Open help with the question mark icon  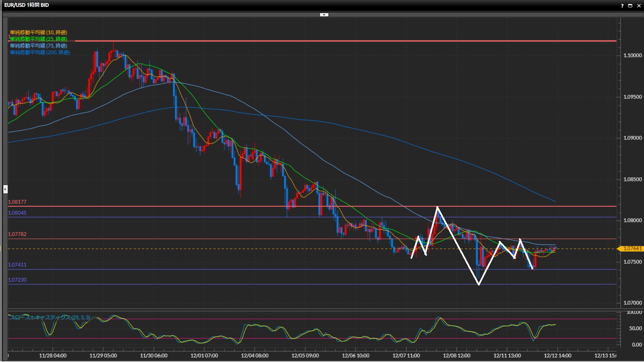[x=622, y=6]
